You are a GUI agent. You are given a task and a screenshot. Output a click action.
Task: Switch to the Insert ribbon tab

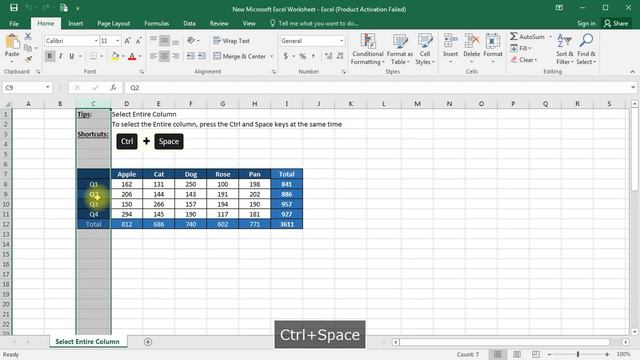pyautogui.click(x=76, y=24)
